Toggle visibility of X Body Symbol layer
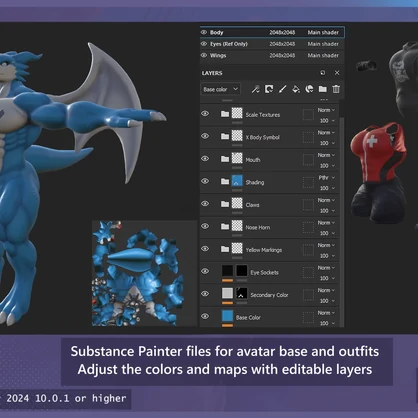Screen dimensions: 418x418 (x=205, y=136)
